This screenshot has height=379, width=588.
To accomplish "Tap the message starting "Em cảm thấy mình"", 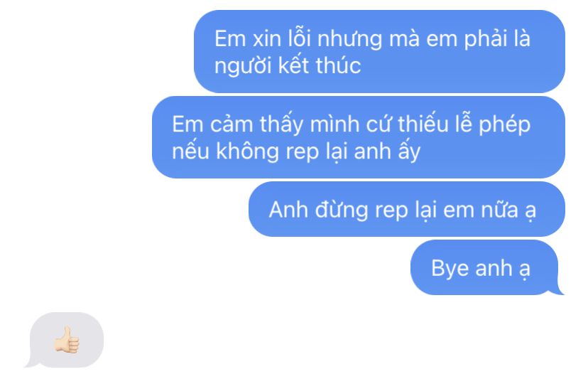I will click(x=359, y=137).
